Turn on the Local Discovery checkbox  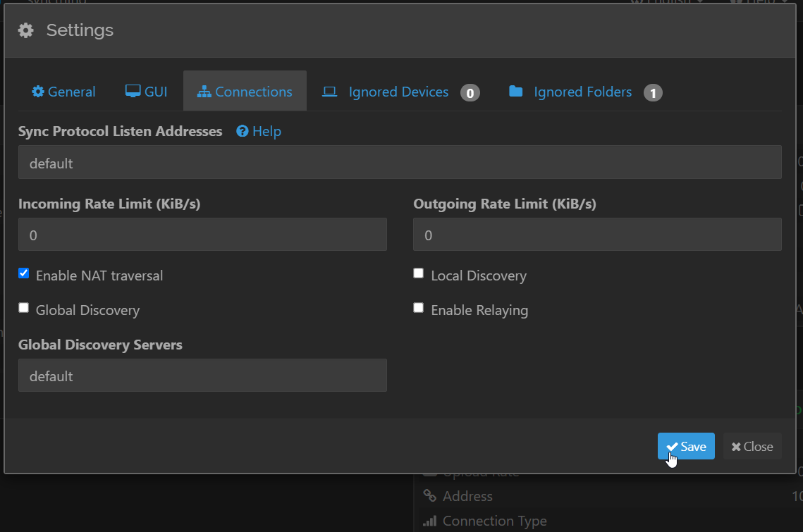pos(419,273)
